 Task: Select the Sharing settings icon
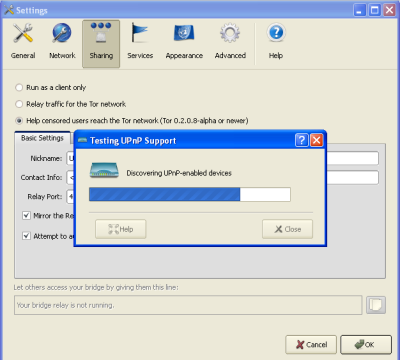(101, 43)
